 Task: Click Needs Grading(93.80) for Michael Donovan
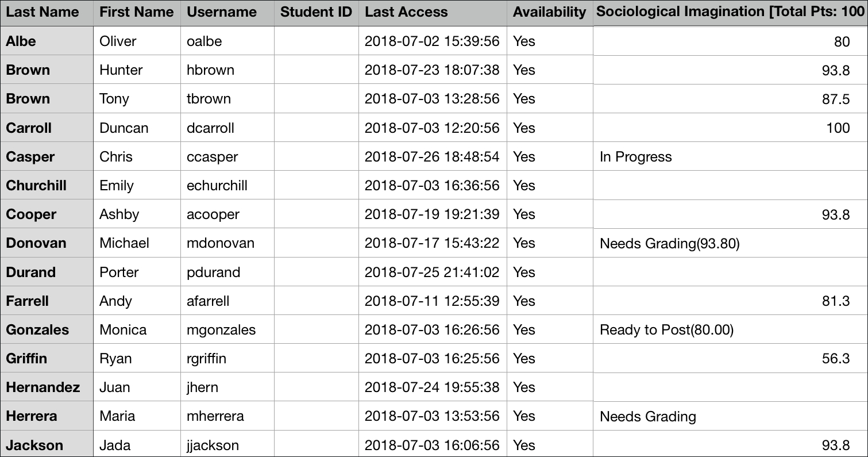coord(669,244)
